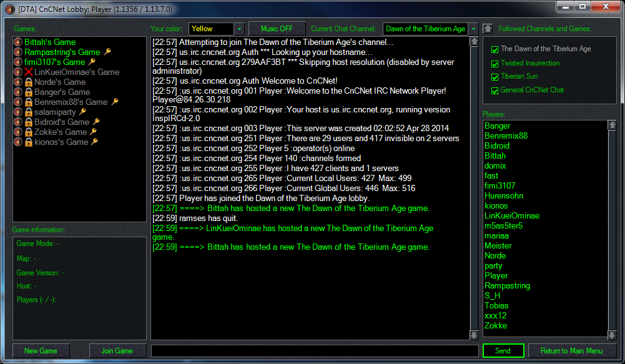This screenshot has width=625, height=364.
Task: Click player m5as5ter5 in the Players list
Action: (x=503, y=225)
